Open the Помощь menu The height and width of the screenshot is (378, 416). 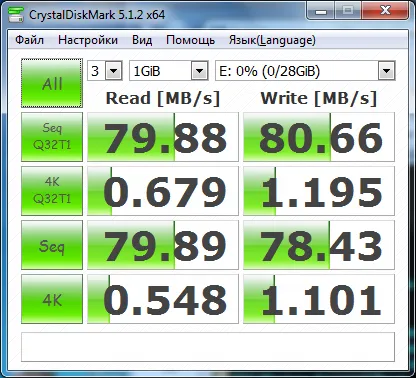pos(190,40)
